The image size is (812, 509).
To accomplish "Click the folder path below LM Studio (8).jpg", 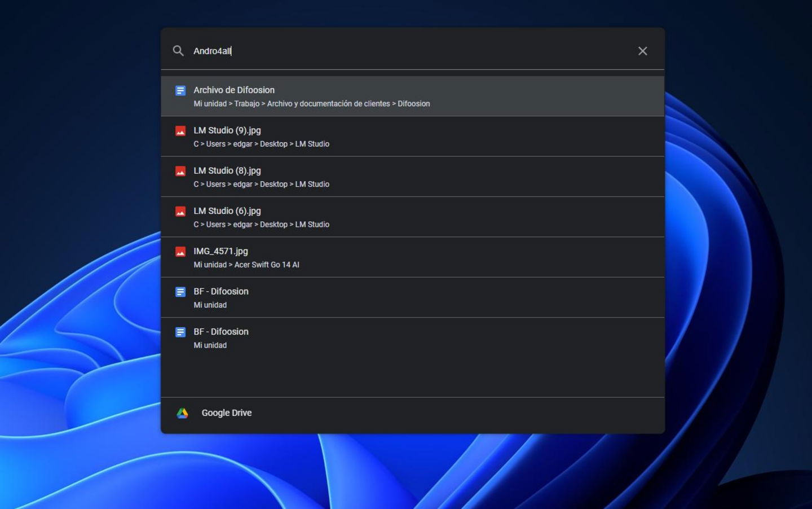I will (262, 185).
